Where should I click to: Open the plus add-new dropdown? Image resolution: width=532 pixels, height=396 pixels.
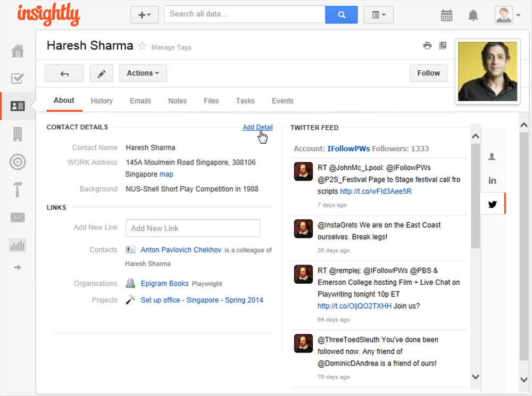click(x=144, y=15)
